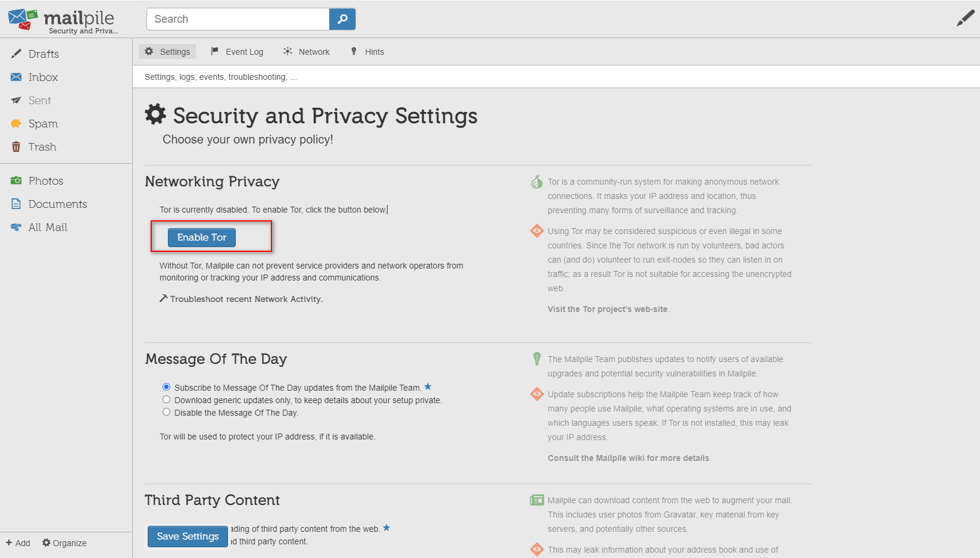980x558 pixels.
Task: Open the Drafts folder
Action: pyautogui.click(x=43, y=54)
